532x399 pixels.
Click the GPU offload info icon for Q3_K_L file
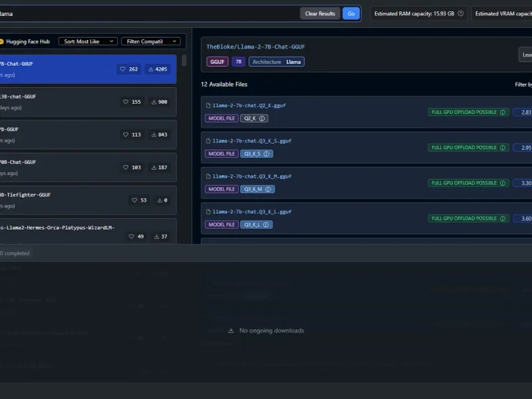click(x=503, y=219)
